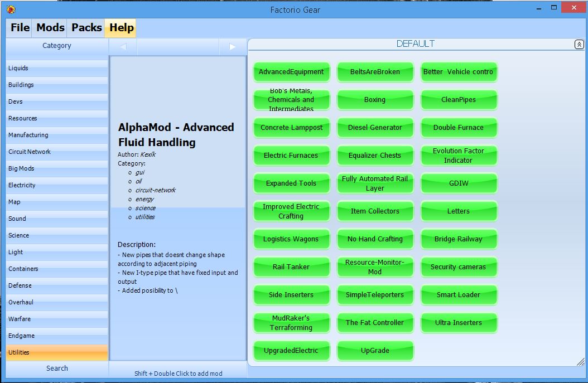The height and width of the screenshot is (383, 588).
Task: Go to previous mod with left arrow
Action: click(x=123, y=47)
